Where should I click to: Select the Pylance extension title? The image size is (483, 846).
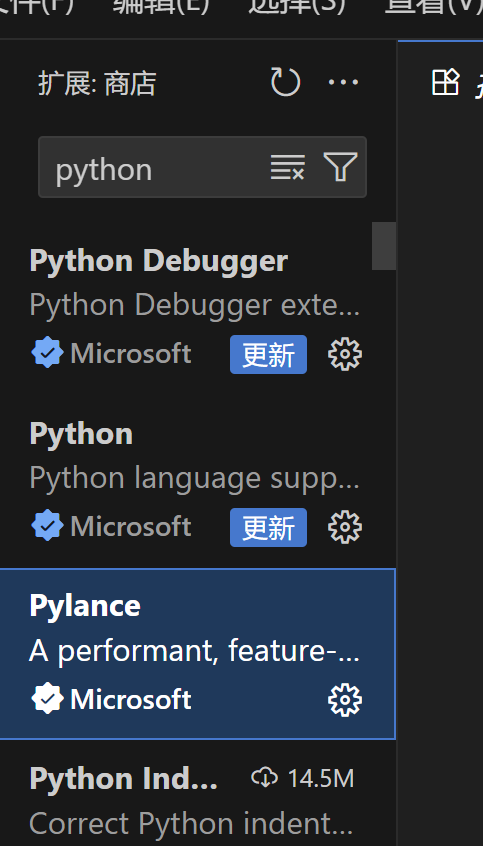85,606
